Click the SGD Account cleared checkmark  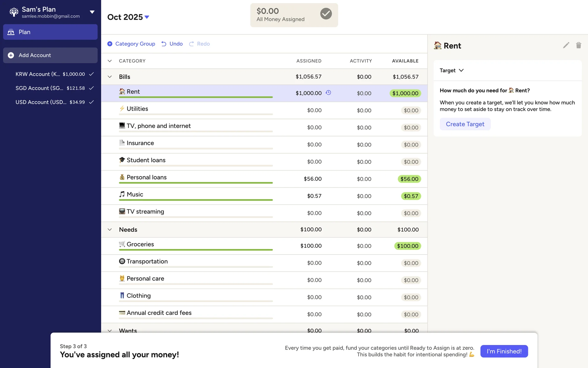(x=91, y=88)
